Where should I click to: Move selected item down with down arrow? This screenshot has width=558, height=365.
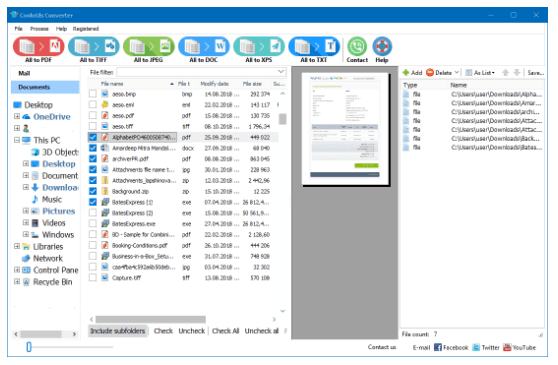(517, 73)
